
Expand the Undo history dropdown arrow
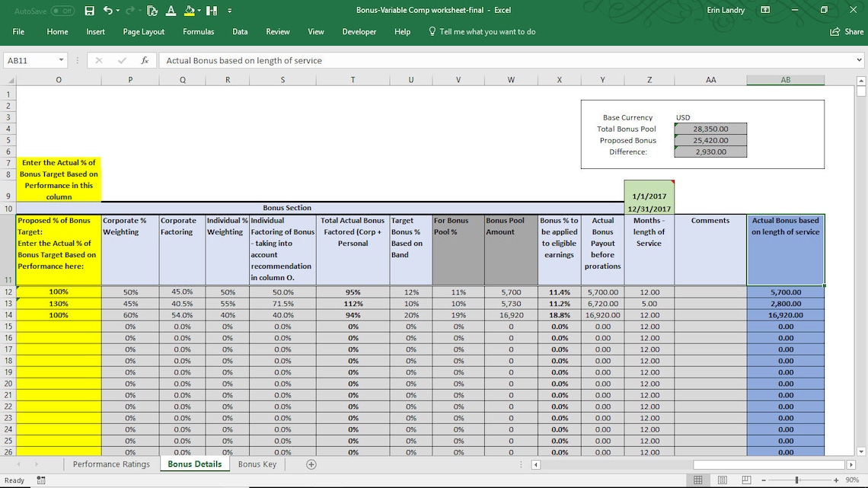point(118,10)
